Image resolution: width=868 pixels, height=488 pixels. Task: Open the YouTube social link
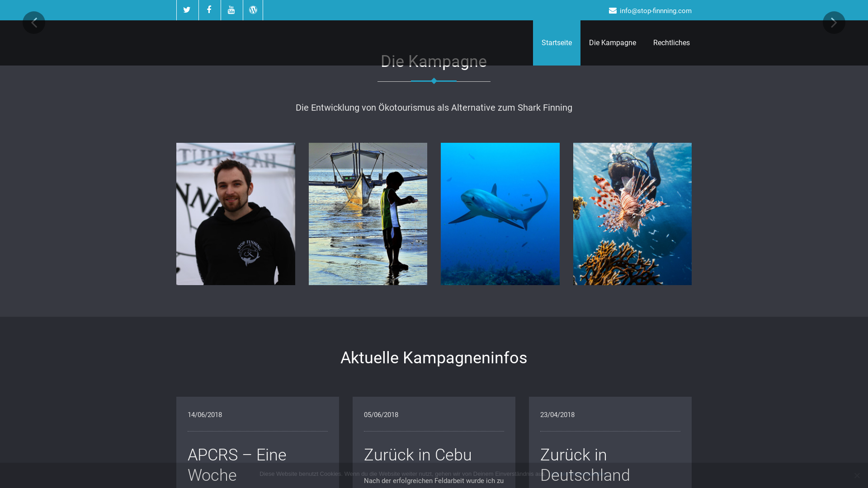click(231, 10)
